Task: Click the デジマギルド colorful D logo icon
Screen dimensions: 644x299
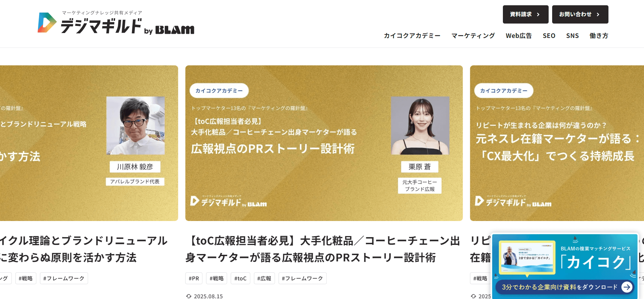Action: (x=47, y=22)
